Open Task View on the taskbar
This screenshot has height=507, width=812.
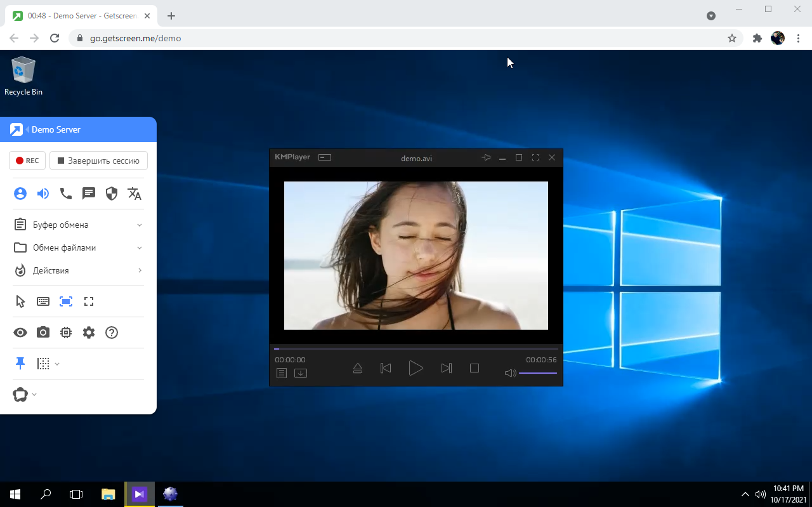tap(76, 494)
